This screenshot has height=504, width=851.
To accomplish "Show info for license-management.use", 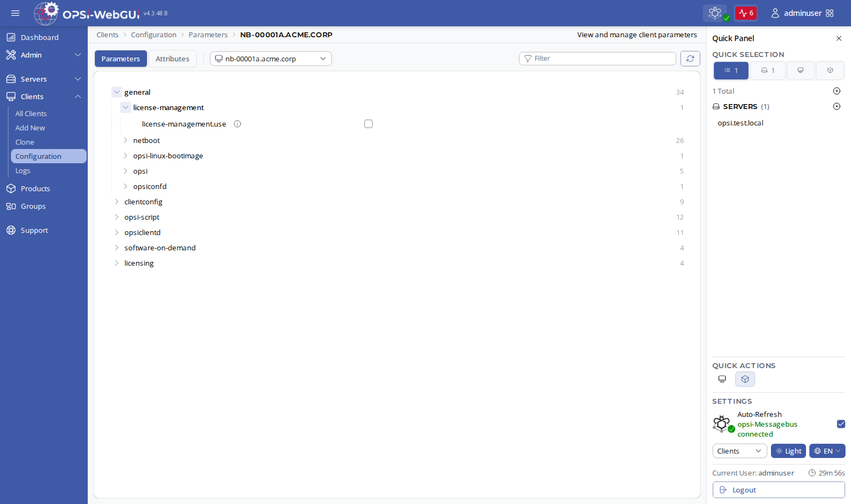I will [237, 124].
